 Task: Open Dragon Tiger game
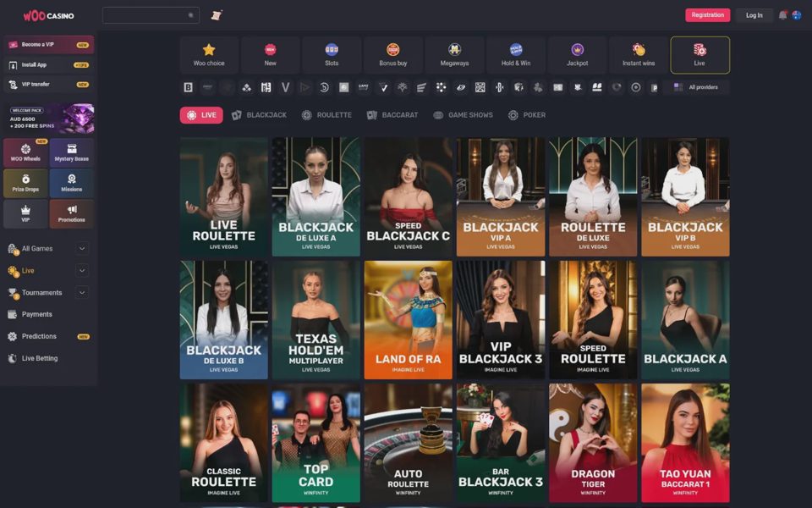pyautogui.click(x=593, y=443)
